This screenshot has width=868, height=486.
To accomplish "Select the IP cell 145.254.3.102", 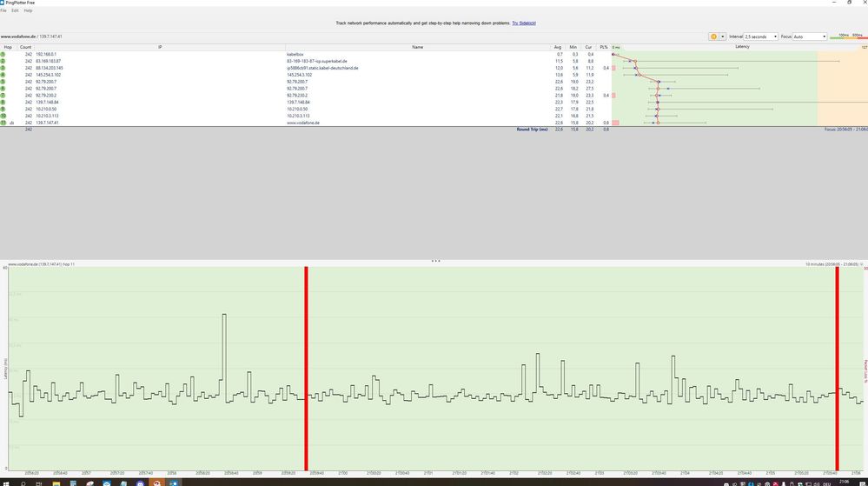I will 48,75.
